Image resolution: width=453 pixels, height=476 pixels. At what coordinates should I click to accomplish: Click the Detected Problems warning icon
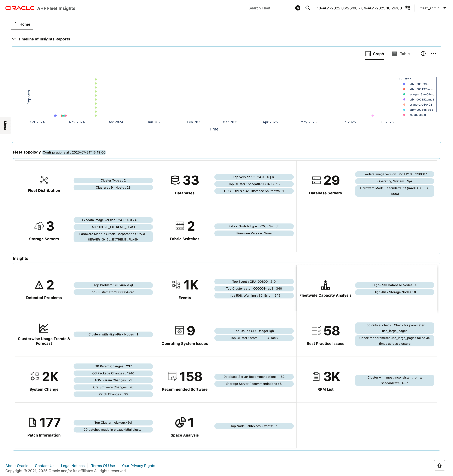coord(39,285)
